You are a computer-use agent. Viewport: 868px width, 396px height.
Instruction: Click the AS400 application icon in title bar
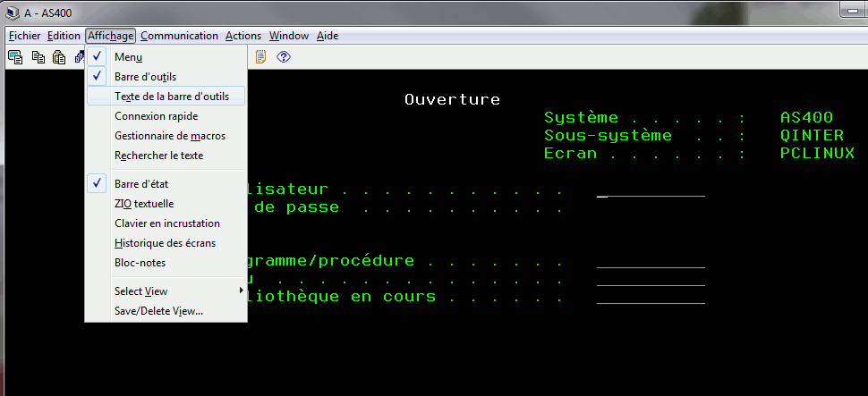[x=11, y=13]
